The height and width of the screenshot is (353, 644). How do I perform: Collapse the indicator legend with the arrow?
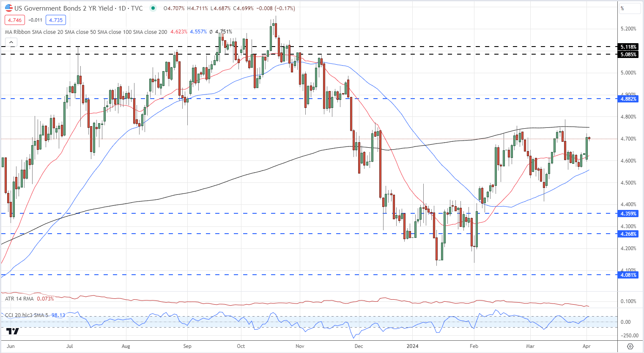tap(11, 42)
